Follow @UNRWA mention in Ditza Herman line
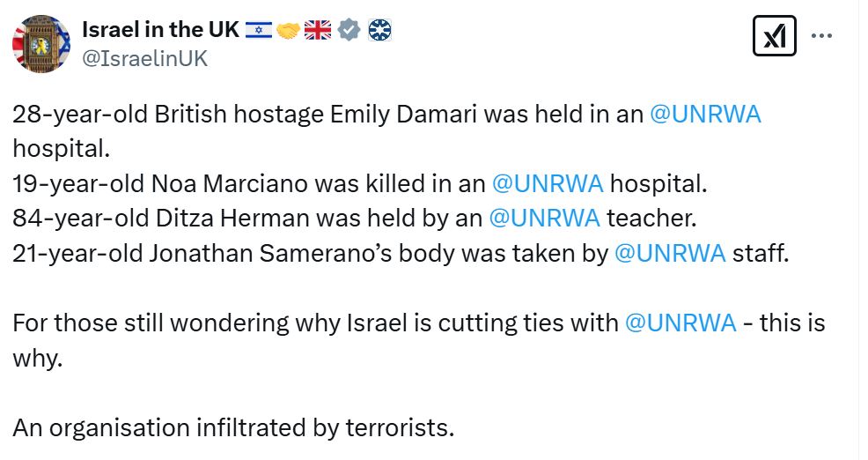Image resolution: width=868 pixels, height=460 pixels. [x=544, y=219]
